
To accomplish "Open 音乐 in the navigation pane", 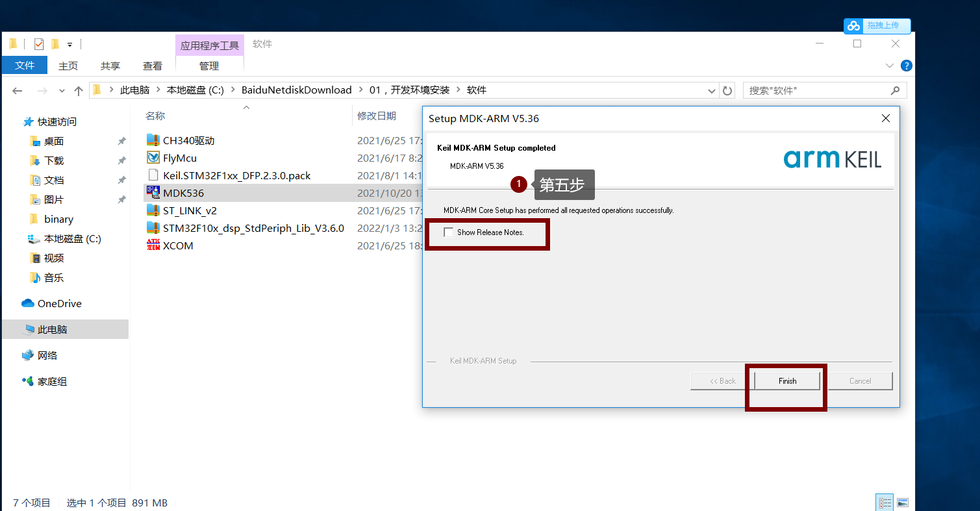I will [53, 277].
